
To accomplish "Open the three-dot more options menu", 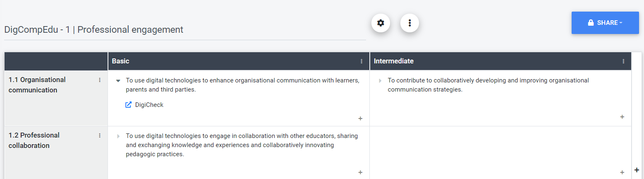I will click(409, 23).
